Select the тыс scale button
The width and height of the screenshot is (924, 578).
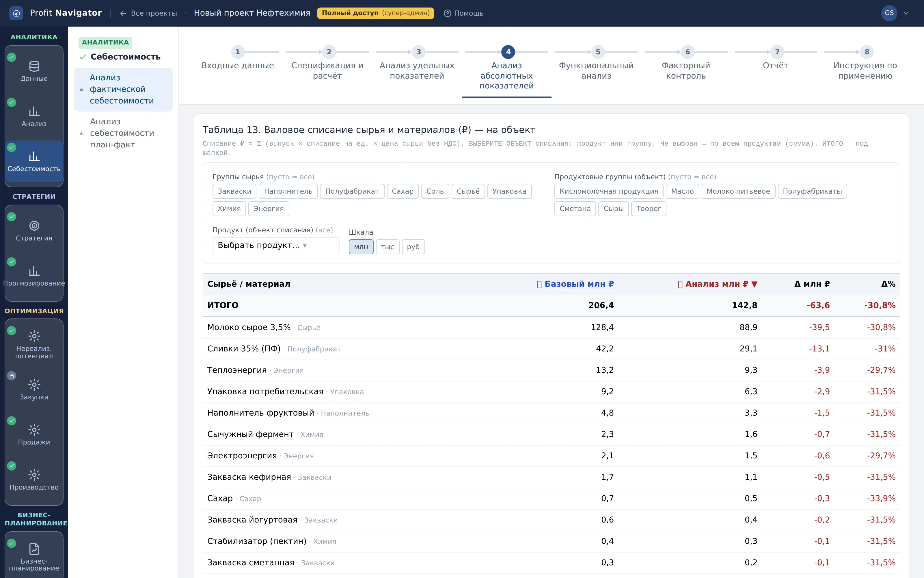click(x=387, y=247)
